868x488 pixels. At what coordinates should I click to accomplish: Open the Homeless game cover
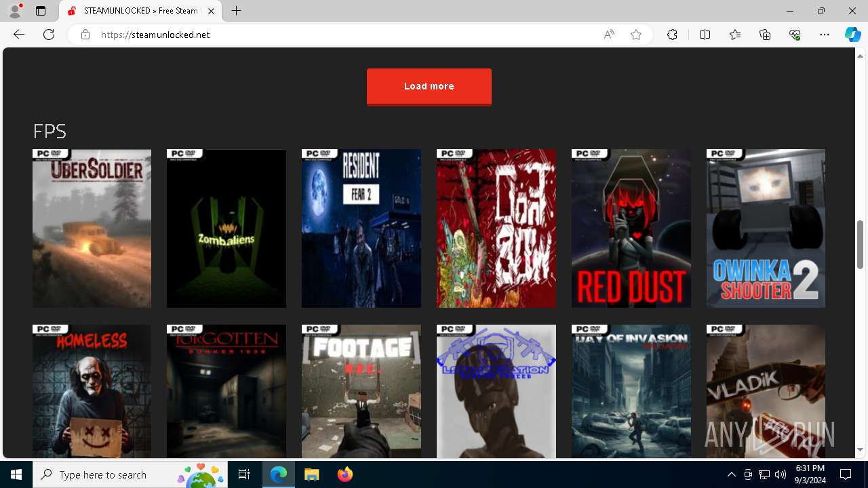point(92,391)
